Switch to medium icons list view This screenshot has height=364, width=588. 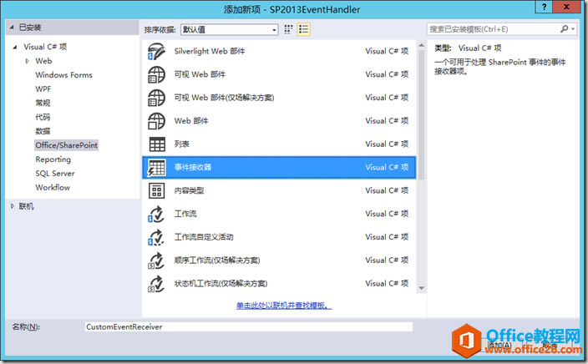(x=303, y=29)
